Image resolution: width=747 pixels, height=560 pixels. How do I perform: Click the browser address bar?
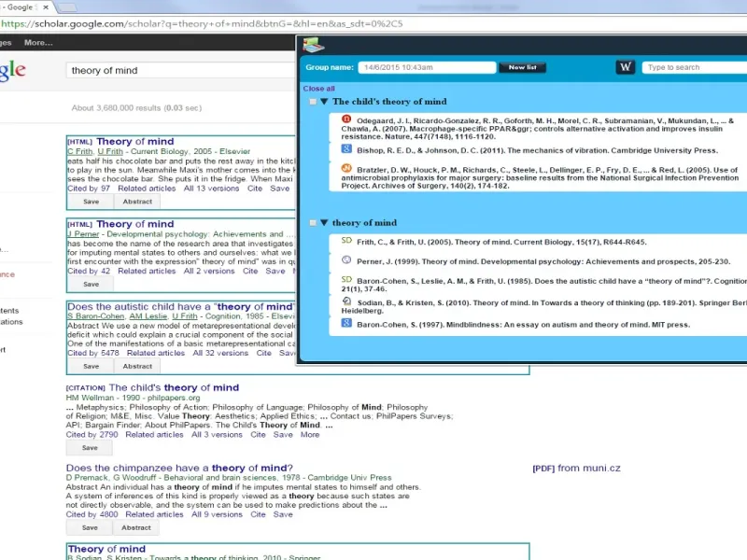click(x=373, y=24)
